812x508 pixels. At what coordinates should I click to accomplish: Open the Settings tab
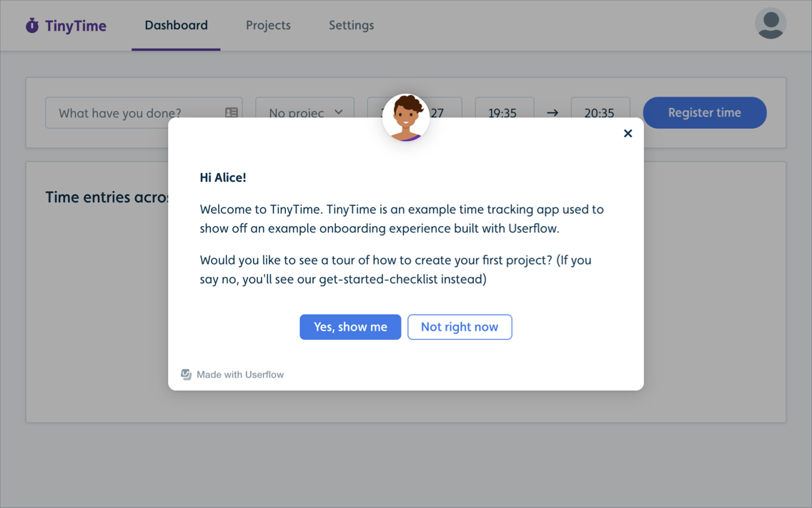pos(351,25)
